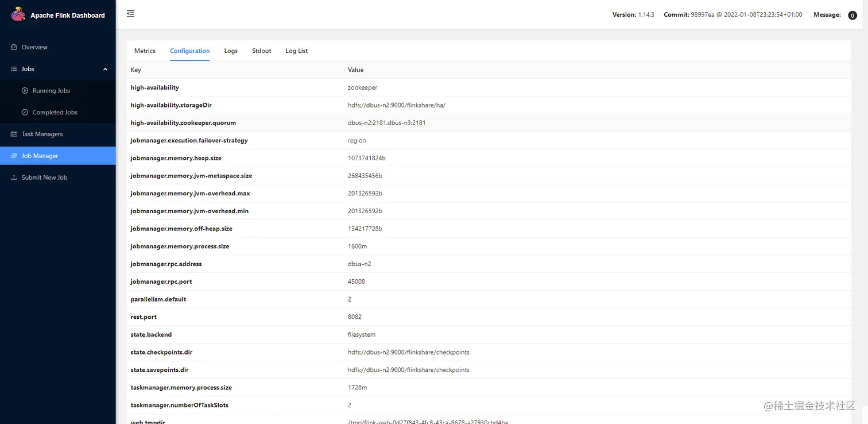
Task: Click the Apache Flink Dashboard title
Action: [x=68, y=16]
